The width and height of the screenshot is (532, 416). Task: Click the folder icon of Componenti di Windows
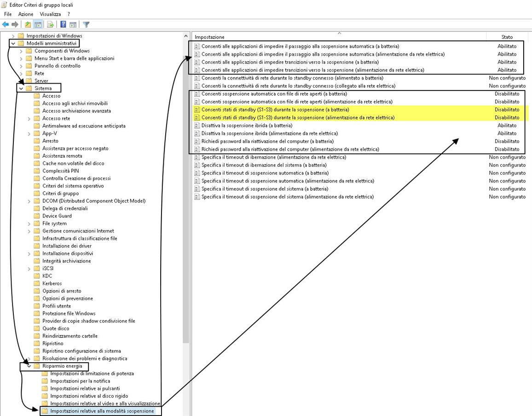pos(29,51)
